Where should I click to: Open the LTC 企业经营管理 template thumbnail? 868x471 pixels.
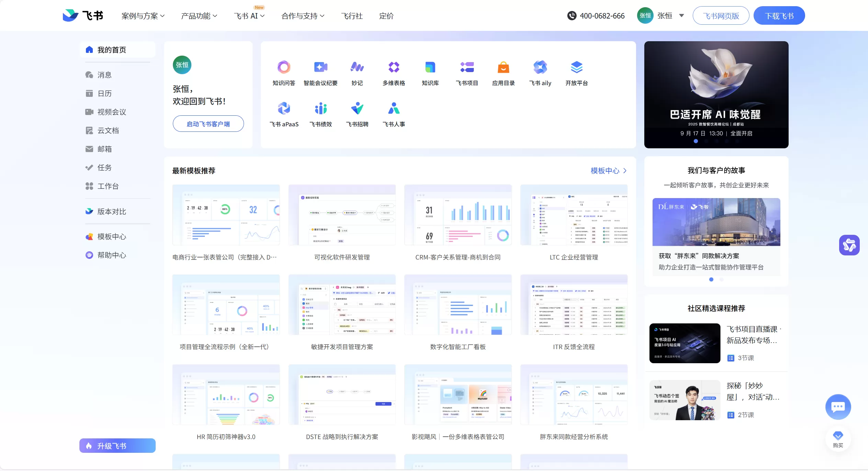pyautogui.click(x=574, y=215)
